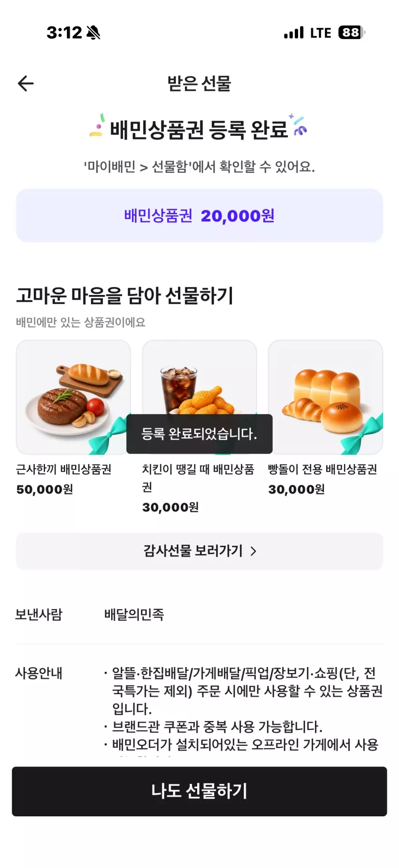Tap the 등록 완료되었습니다 toast message
The width and height of the screenshot is (399, 868).
tap(199, 434)
